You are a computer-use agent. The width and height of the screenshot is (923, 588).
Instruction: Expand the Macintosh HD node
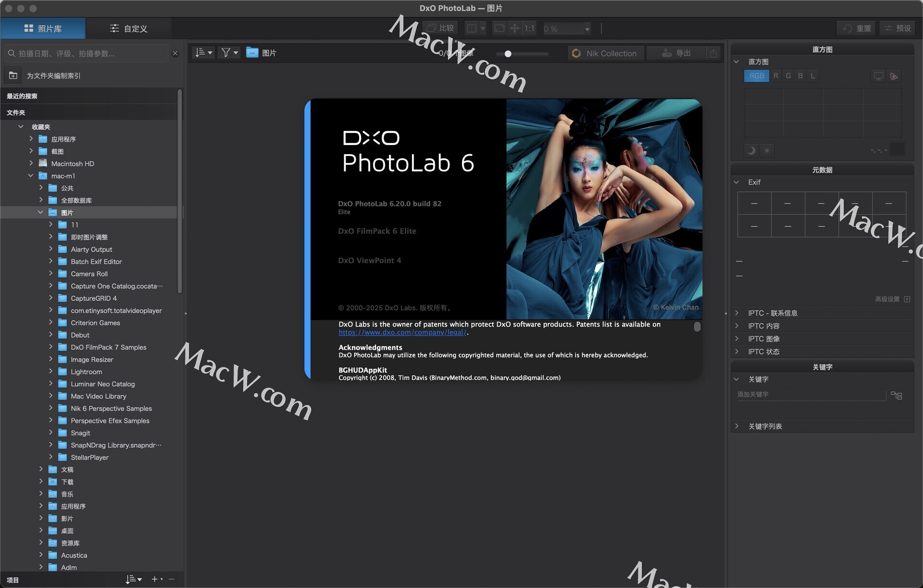pos(31,163)
